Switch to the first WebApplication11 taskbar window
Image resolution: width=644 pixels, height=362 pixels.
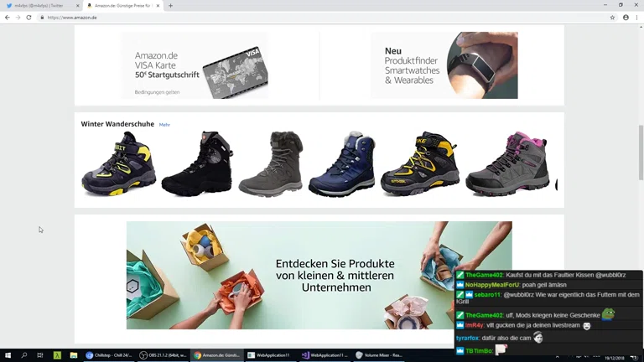click(x=271, y=355)
